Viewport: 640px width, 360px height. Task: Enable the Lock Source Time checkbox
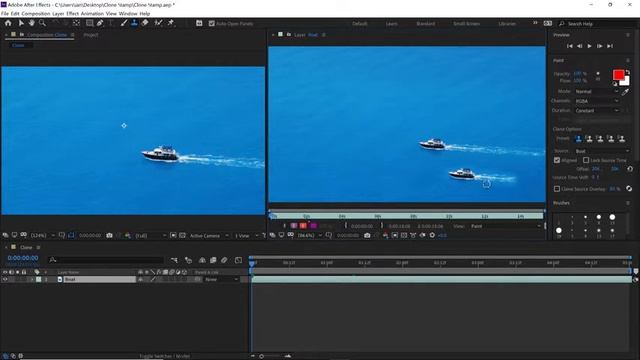pyautogui.click(x=586, y=160)
